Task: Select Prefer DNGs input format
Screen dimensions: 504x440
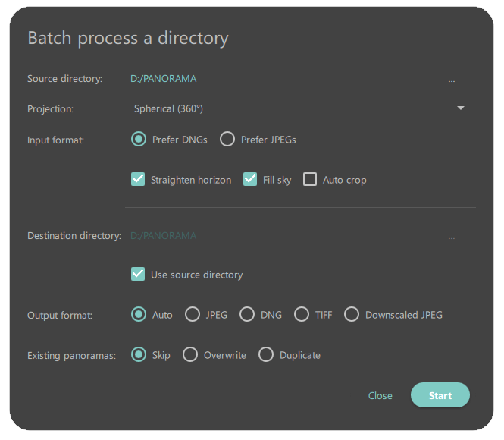Action: pyautogui.click(x=139, y=140)
